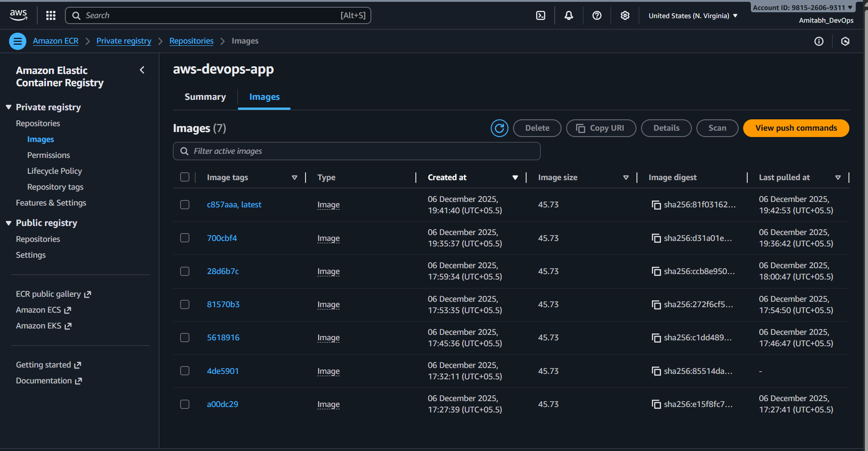The width and height of the screenshot is (868, 451).
Task: Open Lifecycle Policy in the sidebar
Action: coord(54,171)
